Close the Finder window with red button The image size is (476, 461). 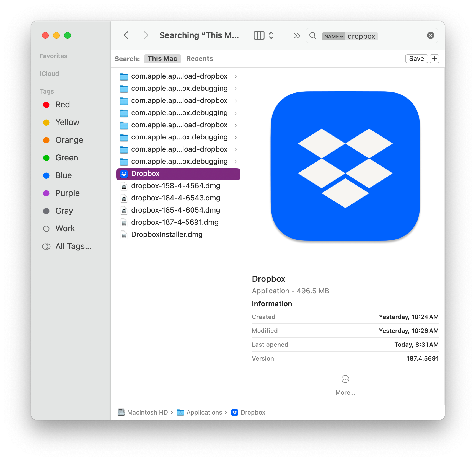pos(45,35)
